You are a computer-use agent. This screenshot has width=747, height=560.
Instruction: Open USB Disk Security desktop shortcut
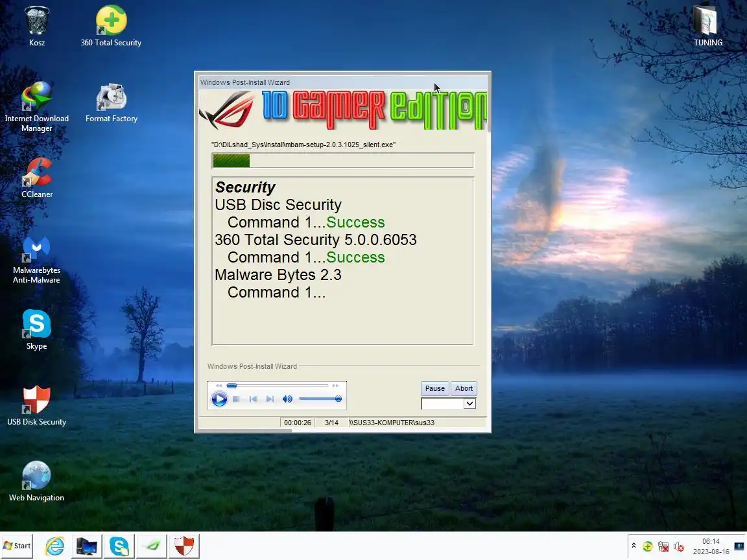click(37, 405)
